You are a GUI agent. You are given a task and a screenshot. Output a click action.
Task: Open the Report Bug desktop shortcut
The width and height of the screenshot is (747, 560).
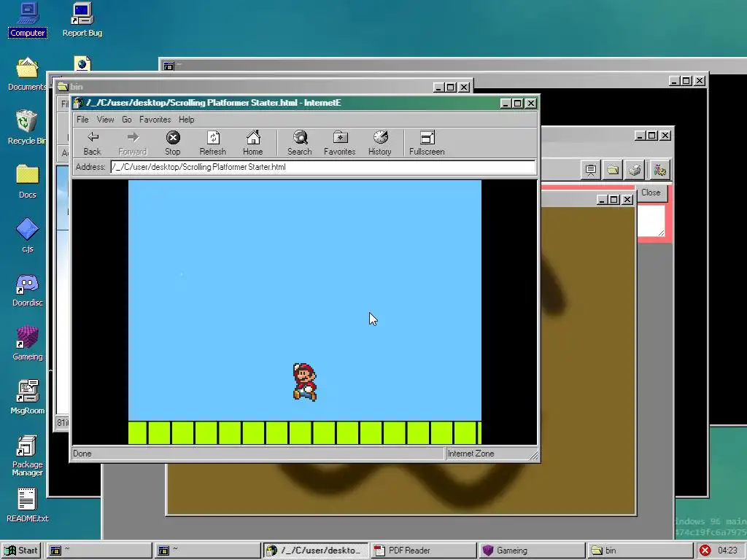pos(82,20)
